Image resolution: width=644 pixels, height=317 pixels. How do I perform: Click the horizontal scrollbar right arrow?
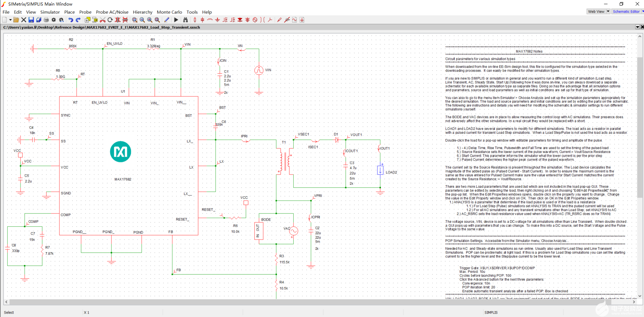point(634,302)
